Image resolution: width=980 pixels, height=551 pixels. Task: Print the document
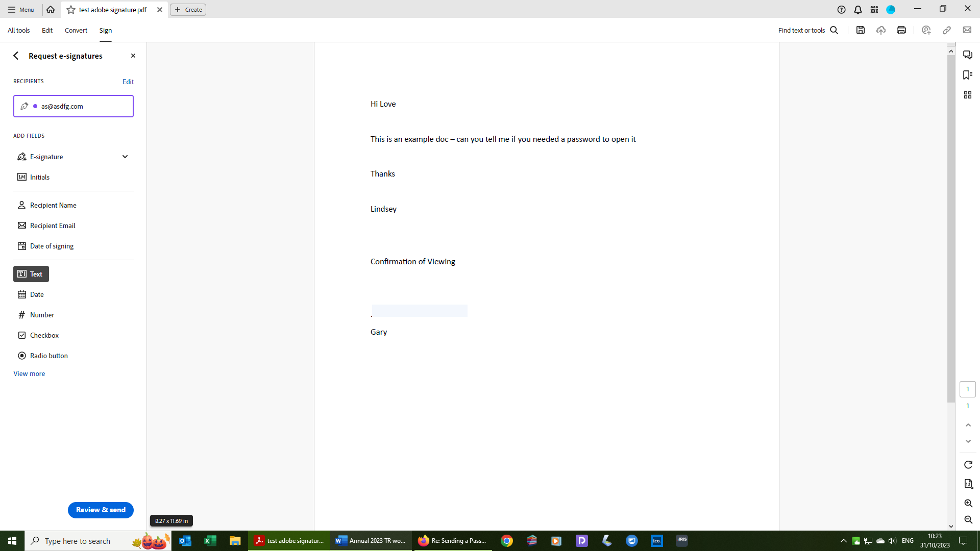click(x=901, y=30)
